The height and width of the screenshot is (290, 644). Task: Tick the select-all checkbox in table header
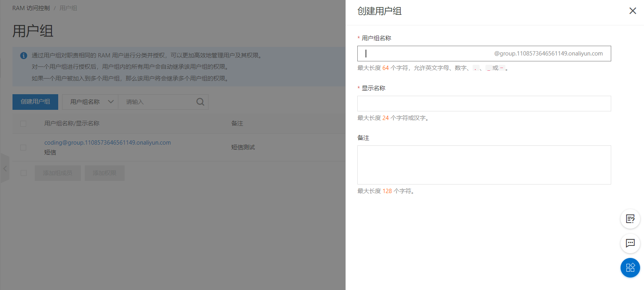(23, 124)
